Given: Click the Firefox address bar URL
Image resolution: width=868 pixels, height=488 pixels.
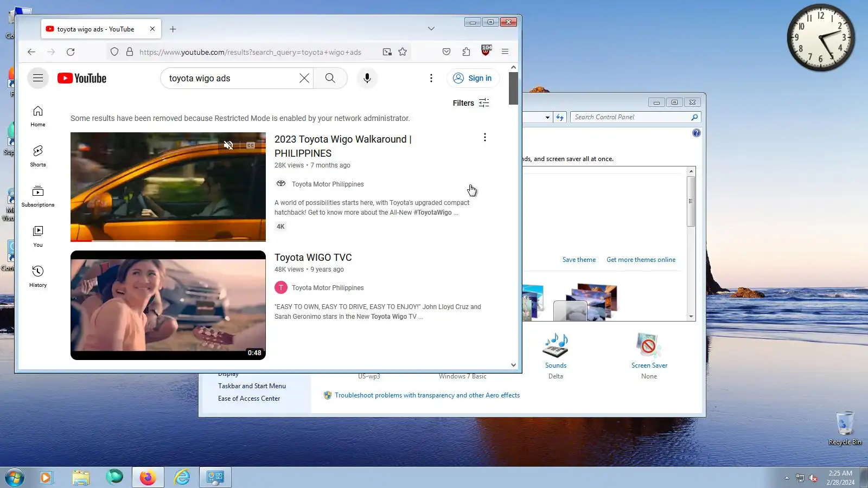Looking at the screenshot, I should [250, 52].
